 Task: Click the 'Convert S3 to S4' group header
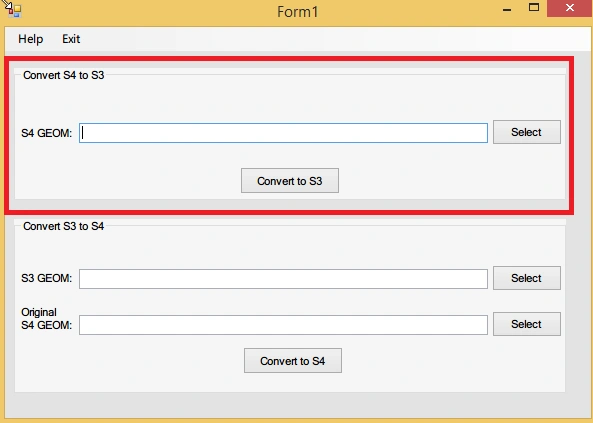pos(64,226)
